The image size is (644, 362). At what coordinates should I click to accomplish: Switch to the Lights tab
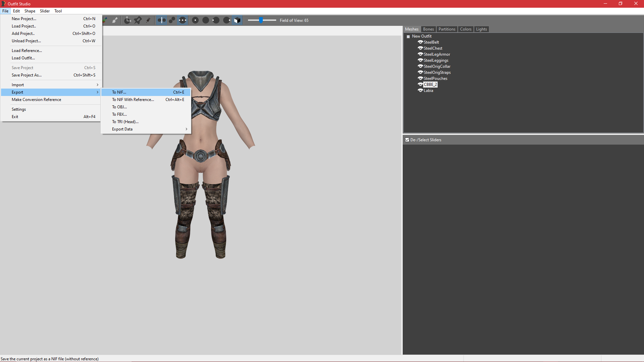[x=481, y=29]
